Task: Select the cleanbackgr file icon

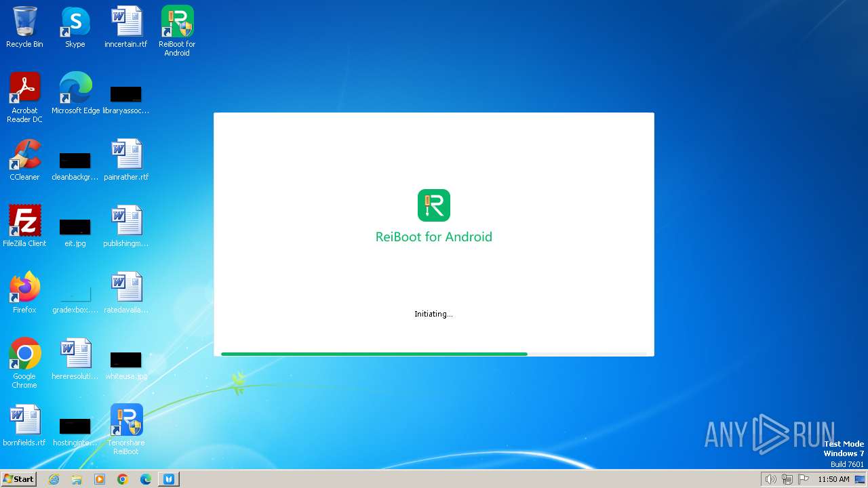Action: (x=75, y=165)
